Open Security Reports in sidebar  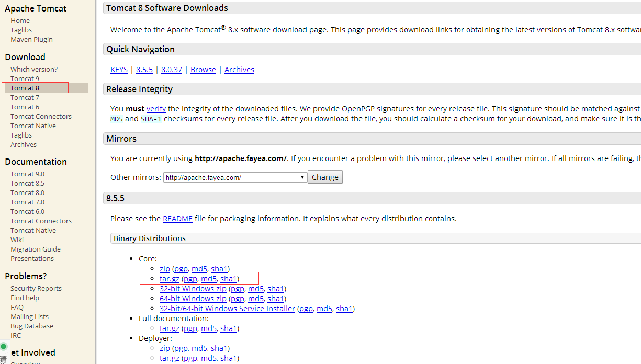36,288
